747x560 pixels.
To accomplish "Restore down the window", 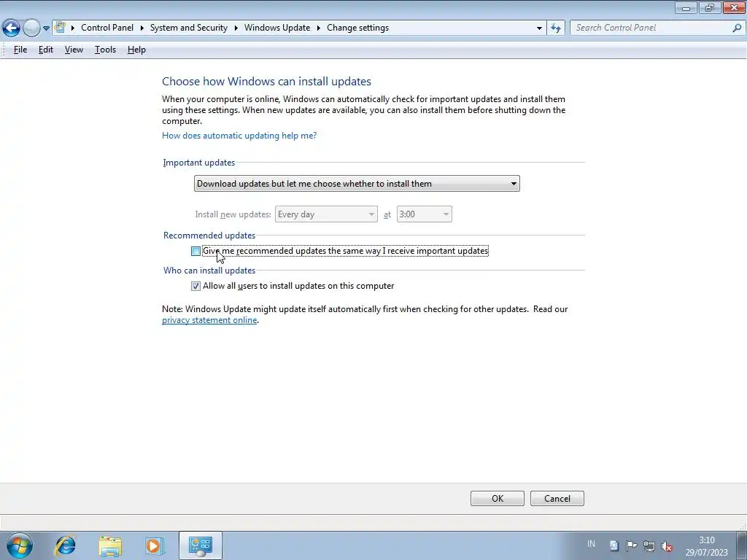I will 710,7.
